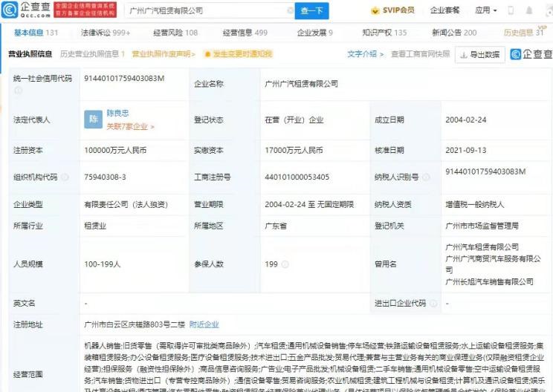Click info icon beside 纳税人识别号

click(426, 177)
